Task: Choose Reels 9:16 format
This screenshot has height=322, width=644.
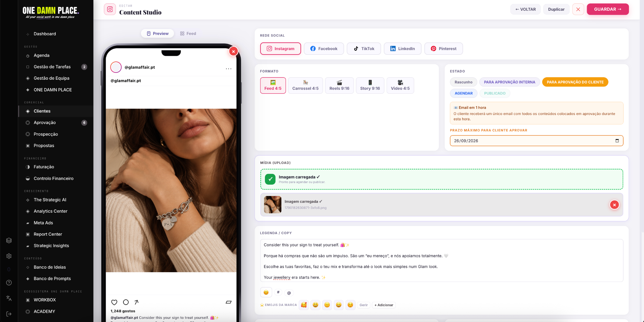Action: pyautogui.click(x=339, y=85)
